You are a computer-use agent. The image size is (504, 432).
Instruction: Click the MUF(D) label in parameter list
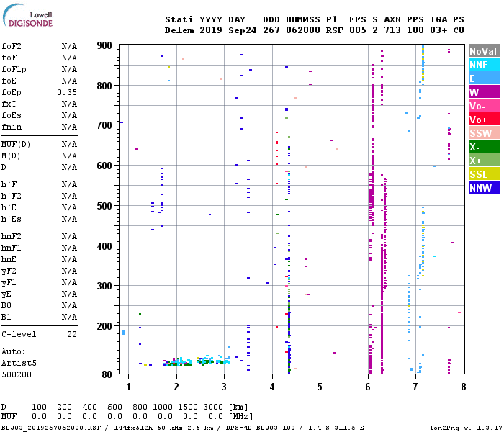coord(16,144)
